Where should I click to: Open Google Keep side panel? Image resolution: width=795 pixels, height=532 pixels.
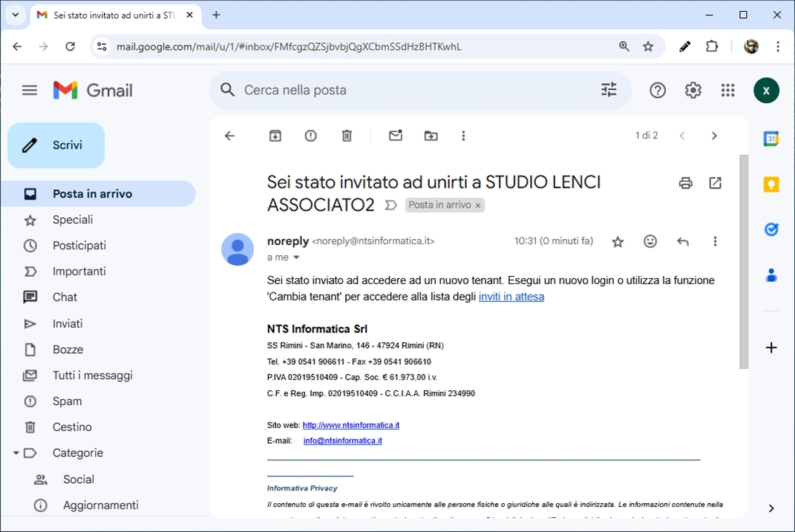[771, 184]
